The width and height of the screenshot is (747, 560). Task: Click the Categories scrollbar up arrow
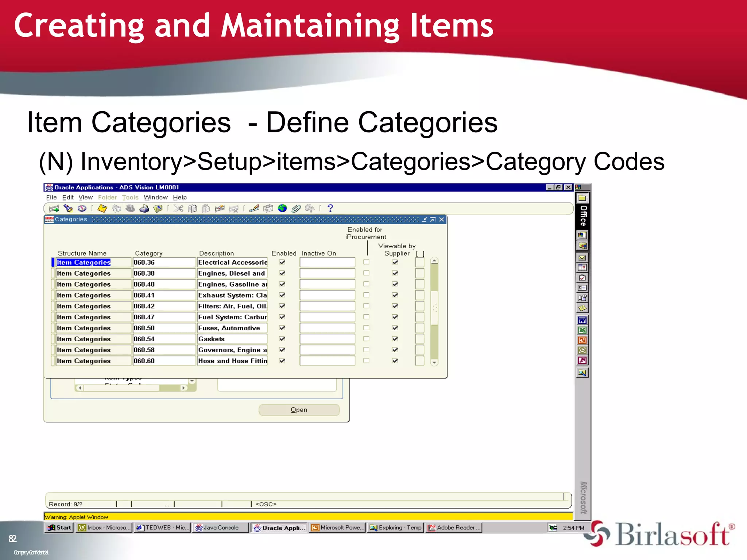point(434,261)
